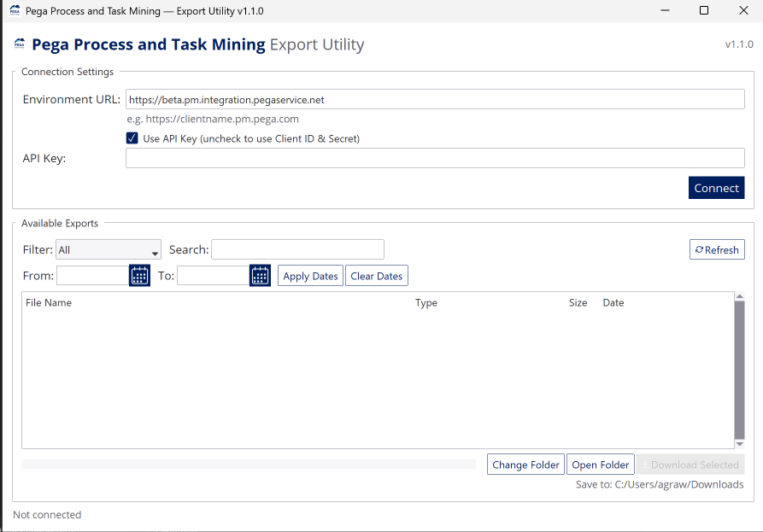Click the scrollbar down arrow
The height and width of the screenshot is (532, 763).
pos(740,444)
